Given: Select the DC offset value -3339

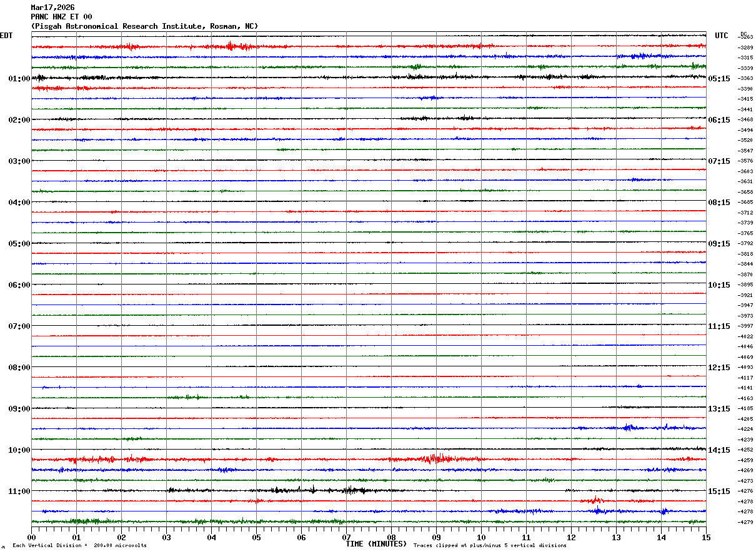Looking at the screenshot, I should point(745,68).
